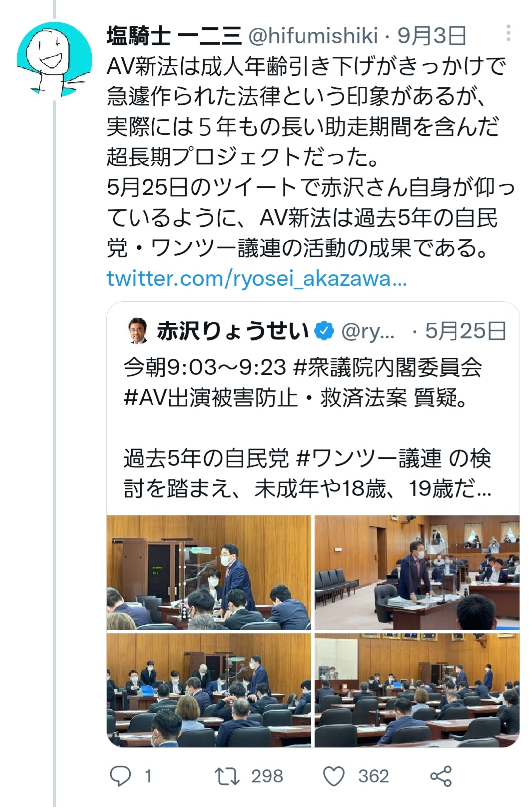Screen dimensions: 532x807
Task: Open the share icon below the tweet
Action: (441, 776)
